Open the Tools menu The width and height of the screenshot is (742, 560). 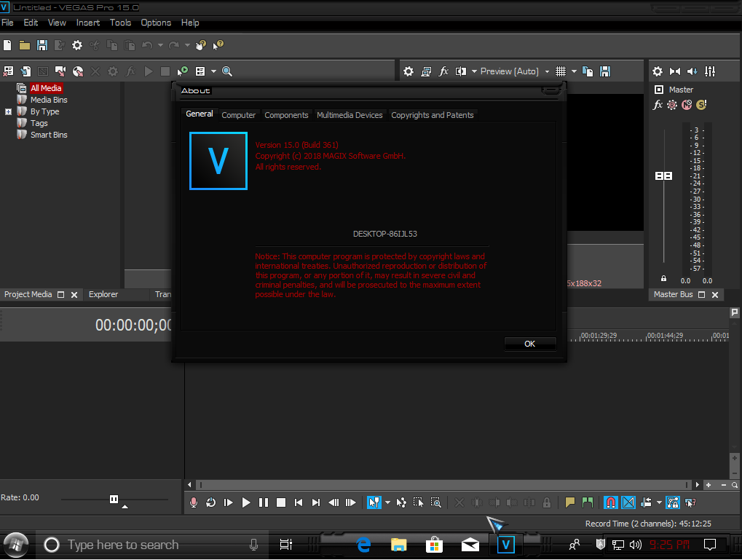pyautogui.click(x=120, y=23)
